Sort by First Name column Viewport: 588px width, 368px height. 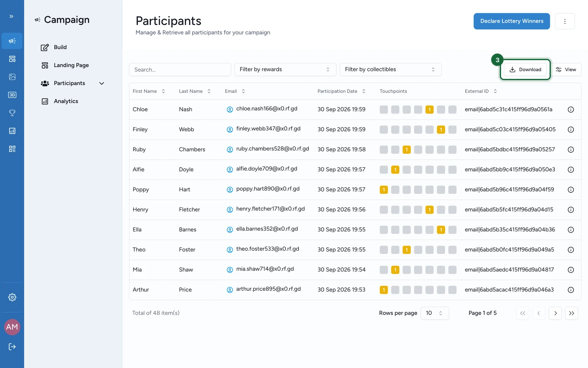pyautogui.click(x=149, y=91)
